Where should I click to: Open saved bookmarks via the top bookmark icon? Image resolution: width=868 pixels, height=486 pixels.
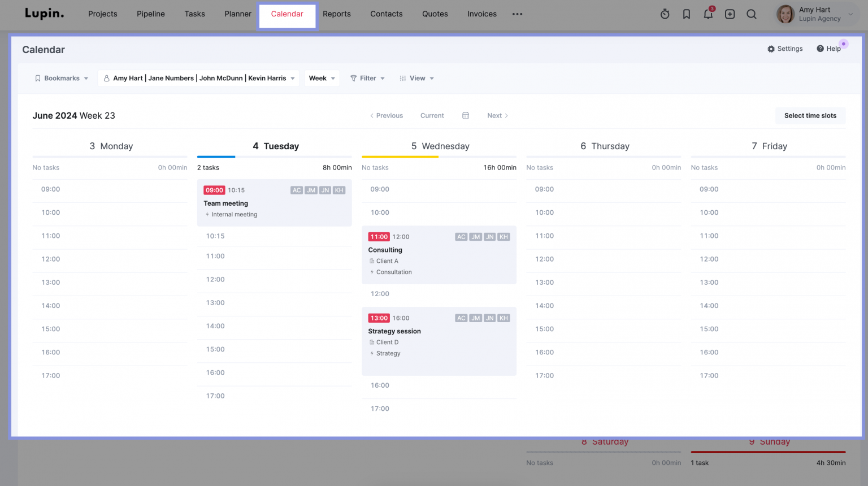pos(686,14)
